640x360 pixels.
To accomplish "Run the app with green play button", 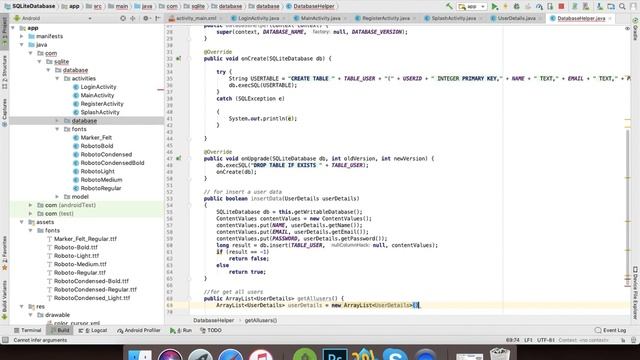I will 495,6.
